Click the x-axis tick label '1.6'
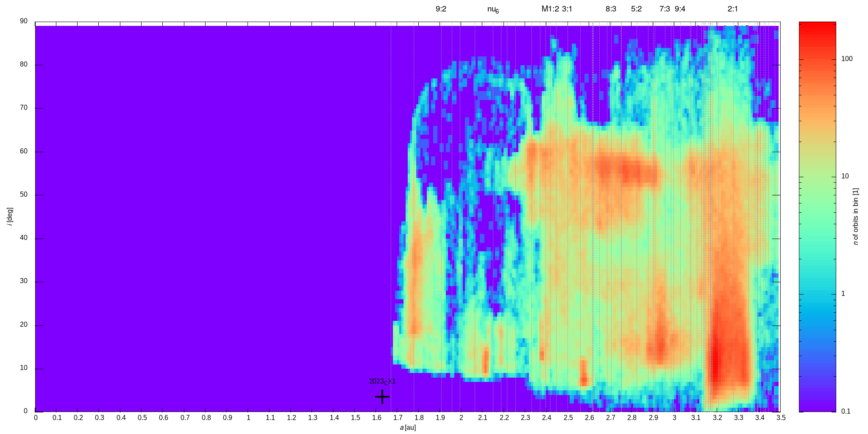This screenshot has width=868, height=434. pos(376,418)
